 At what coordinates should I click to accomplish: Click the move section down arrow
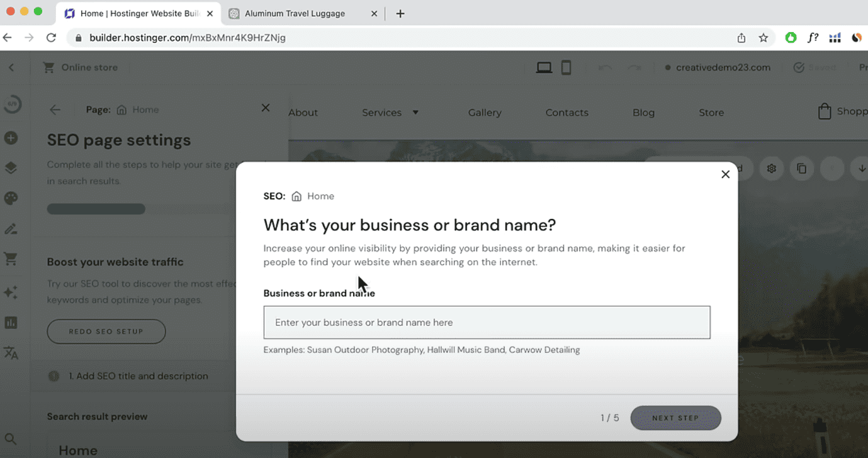pyautogui.click(x=861, y=169)
